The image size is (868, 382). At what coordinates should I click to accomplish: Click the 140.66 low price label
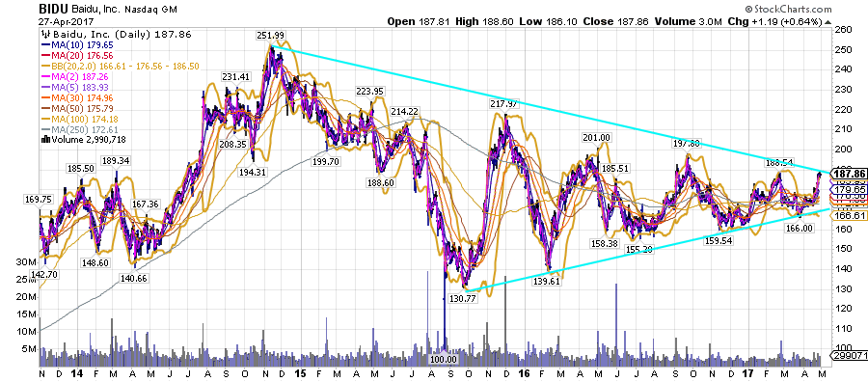134,279
